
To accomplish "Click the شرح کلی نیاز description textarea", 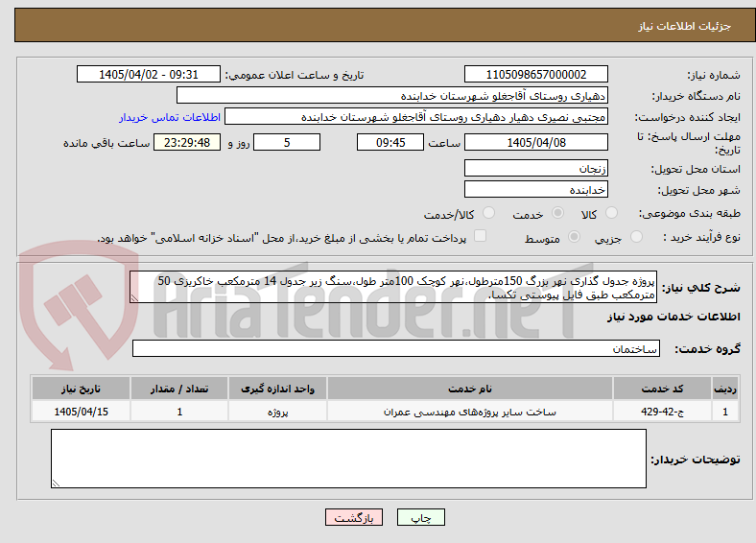I will click(x=393, y=287).
